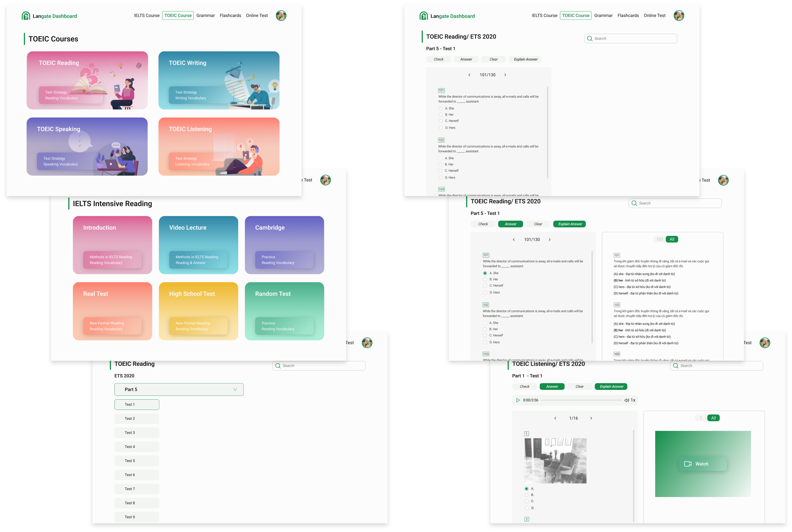Click search icon in TOEIC Reading test list window

(278, 366)
